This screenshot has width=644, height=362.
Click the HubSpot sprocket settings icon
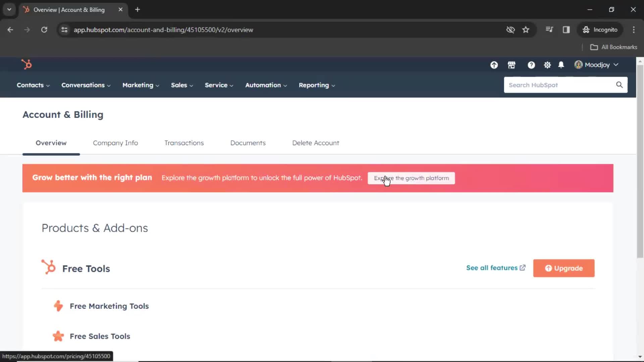pyautogui.click(x=547, y=65)
